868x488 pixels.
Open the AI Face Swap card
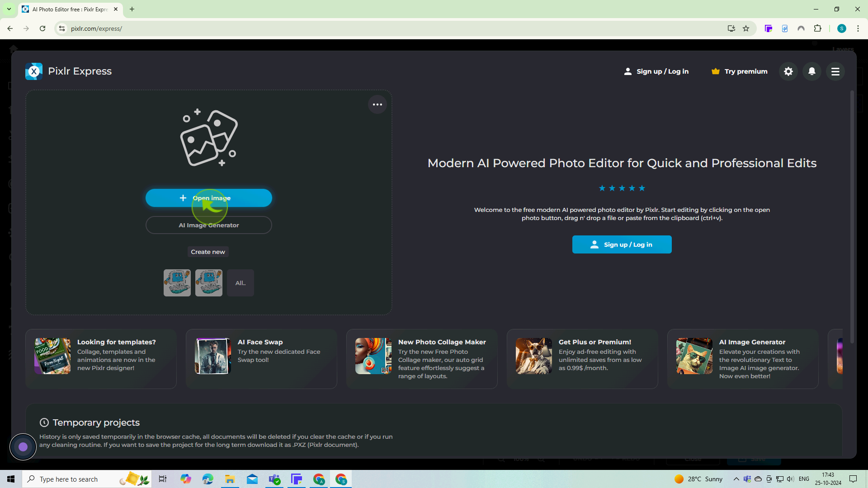(x=261, y=359)
